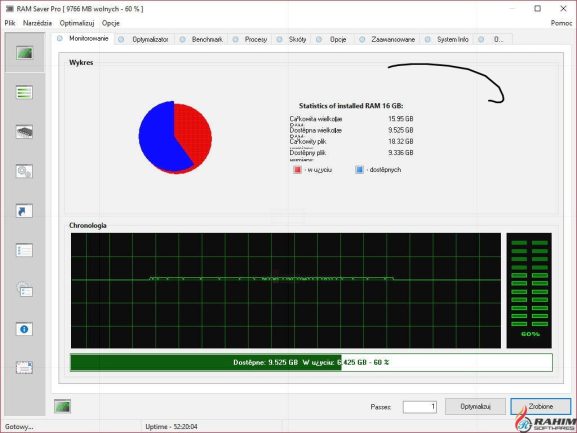
Task: Switch to the Monitorowanie tab
Action: click(x=84, y=38)
